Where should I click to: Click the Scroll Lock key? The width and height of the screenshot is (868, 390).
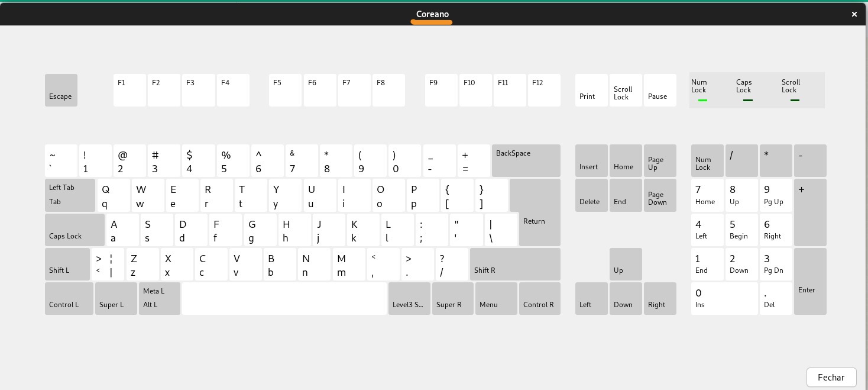(626, 90)
